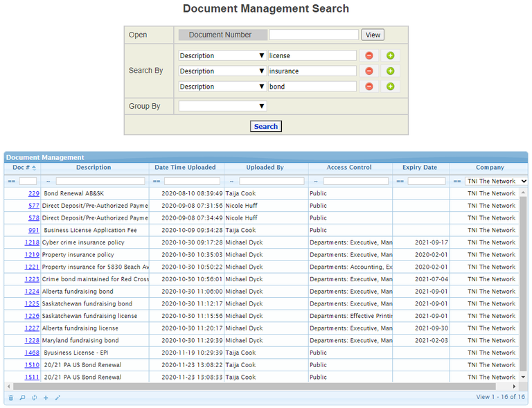Expand the Company filter dropdown
Screen dimensions: 532x408
pos(496,181)
